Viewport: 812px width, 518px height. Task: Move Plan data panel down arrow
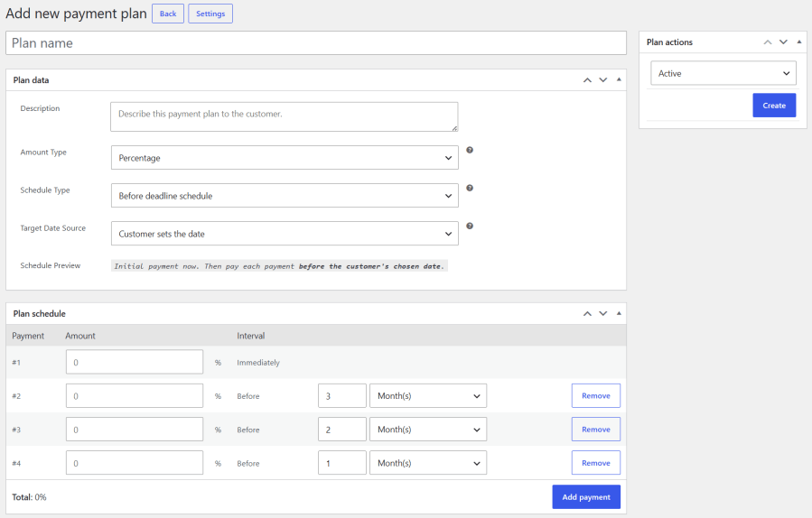click(602, 80)
